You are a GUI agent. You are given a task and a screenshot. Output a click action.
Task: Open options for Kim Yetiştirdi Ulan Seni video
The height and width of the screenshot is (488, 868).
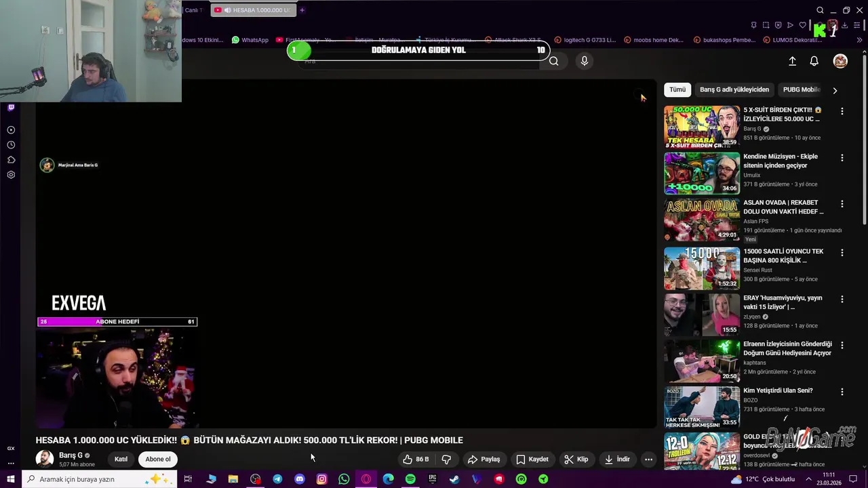click(842, 392)
